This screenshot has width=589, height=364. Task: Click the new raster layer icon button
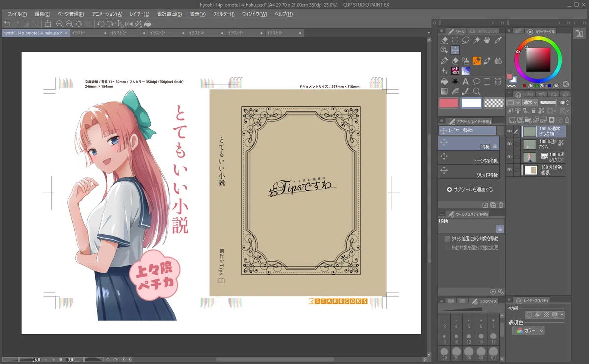(x=512, y=120)
